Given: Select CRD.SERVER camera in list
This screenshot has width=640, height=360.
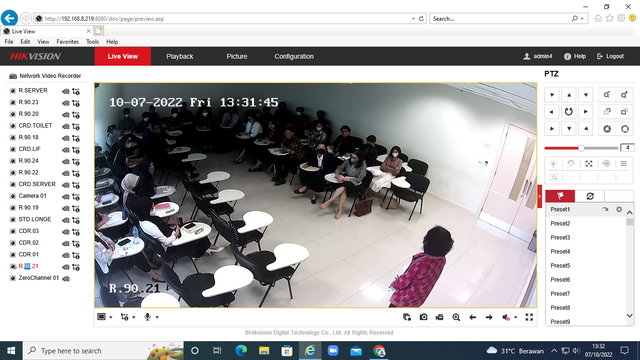Looking at the screenshot, I should 37,184.
